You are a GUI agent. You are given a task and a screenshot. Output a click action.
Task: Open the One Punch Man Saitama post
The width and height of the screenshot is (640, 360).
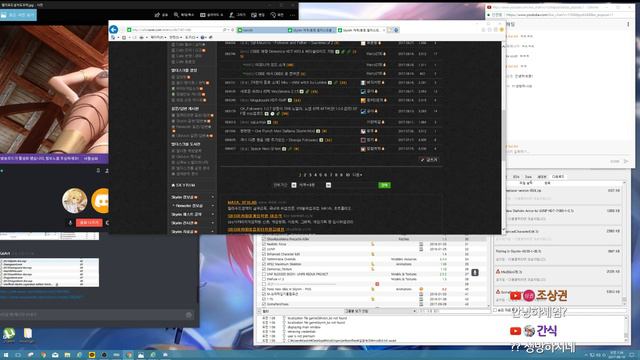278,131
